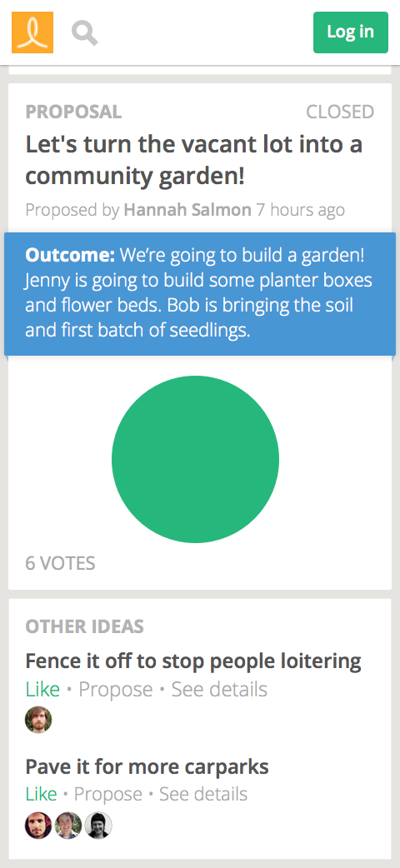Click the blue Outcome banner
The image size is (400, 868).
tap(200, 294)
